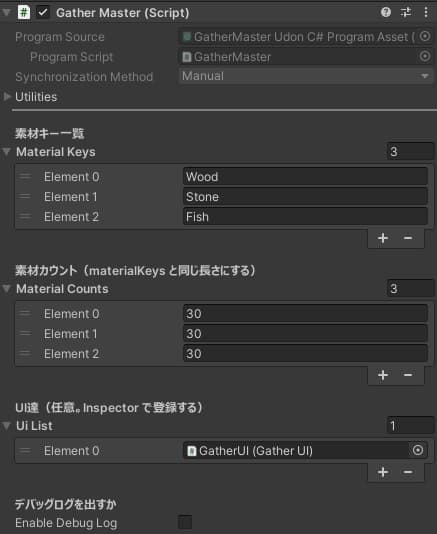Click Material Counts Element 1 value
This screenshot has width=437, height=534.
pyautogui.click(x=305, y=334)
